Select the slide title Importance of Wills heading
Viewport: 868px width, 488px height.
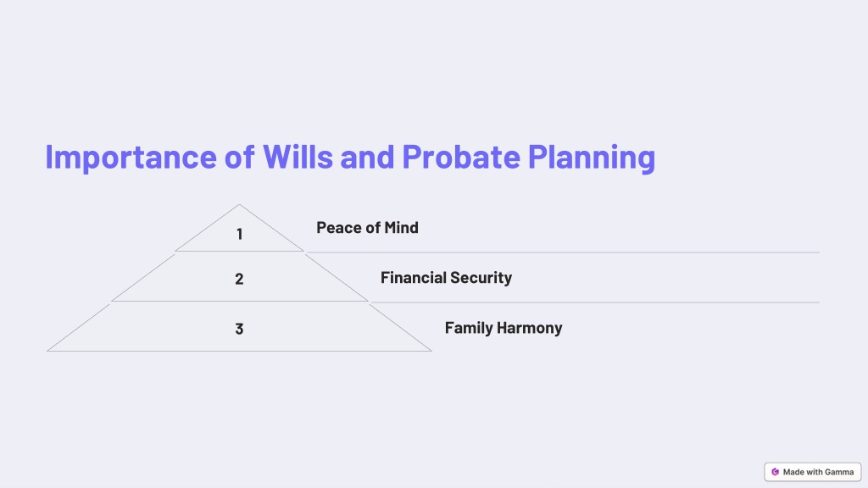coord(350,157)
